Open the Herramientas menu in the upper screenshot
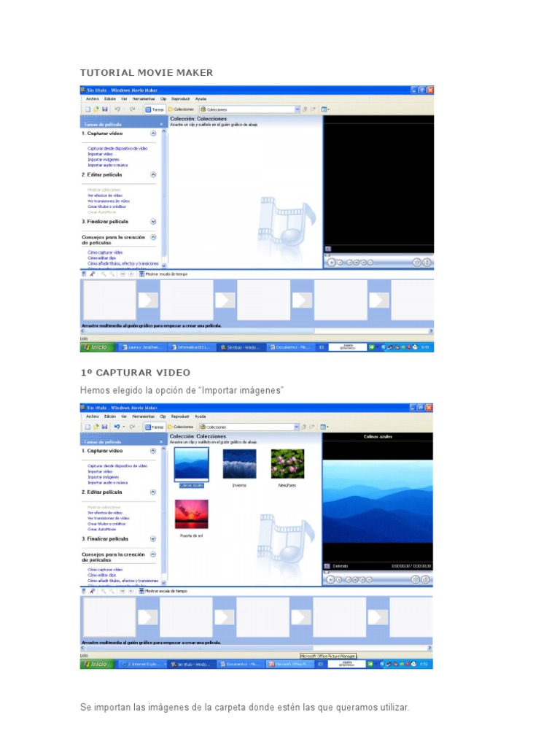Viewport: 560px width, 747px height. (x=144, y=98)
